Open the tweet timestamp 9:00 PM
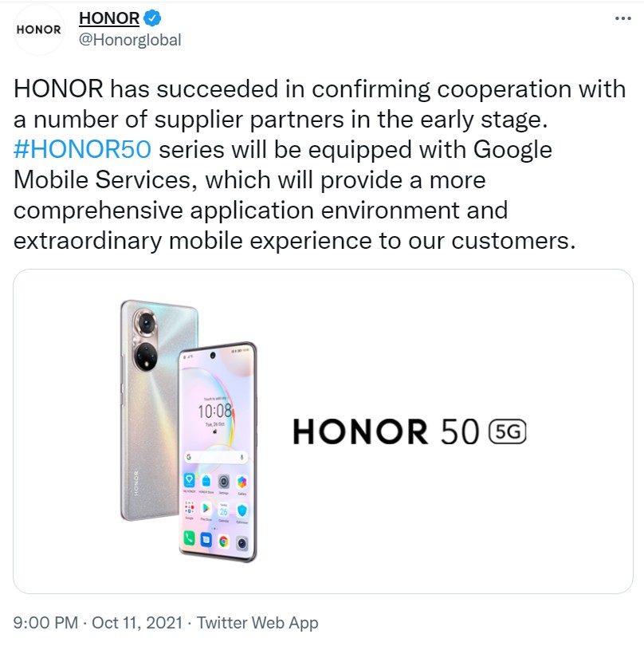644x646 pixels. (45, 623)
